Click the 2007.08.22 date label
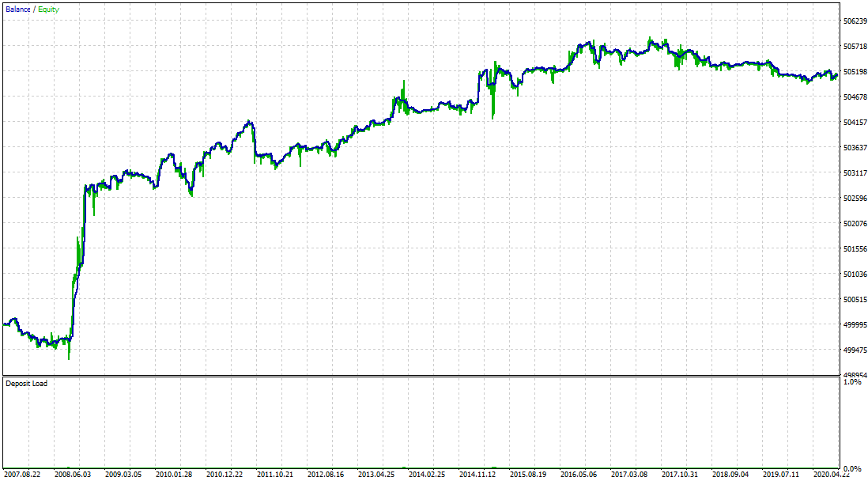This screenshot has height=481, width=868. coord(21,475)
